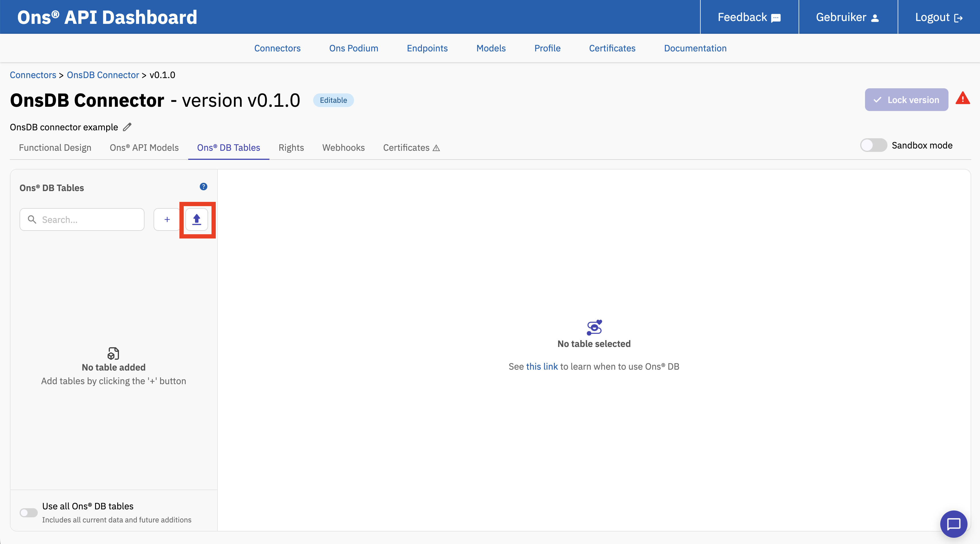The height and width of the screenshot is (544, 980).
Task: Enable Use all Ons DB tables switch
Action: [29, 513]
